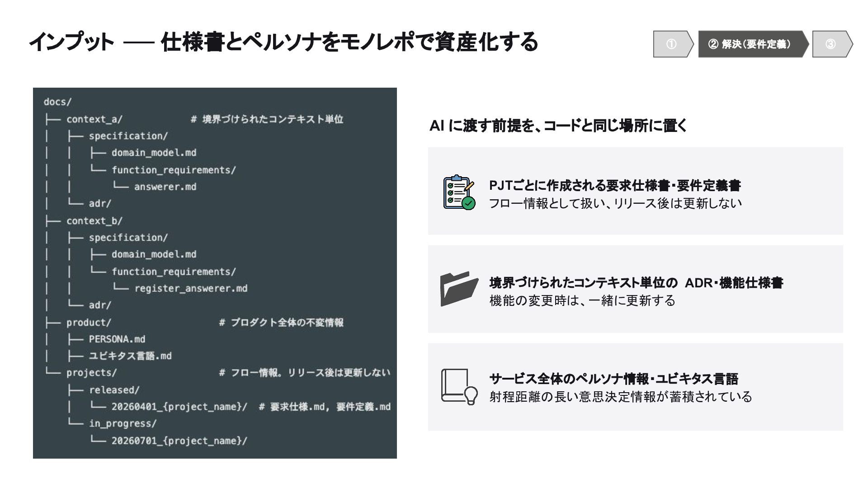Viewport: 868px width, 488px height.
Task: Expand context_a/ folder entry
Action: [x=94, y=119]
